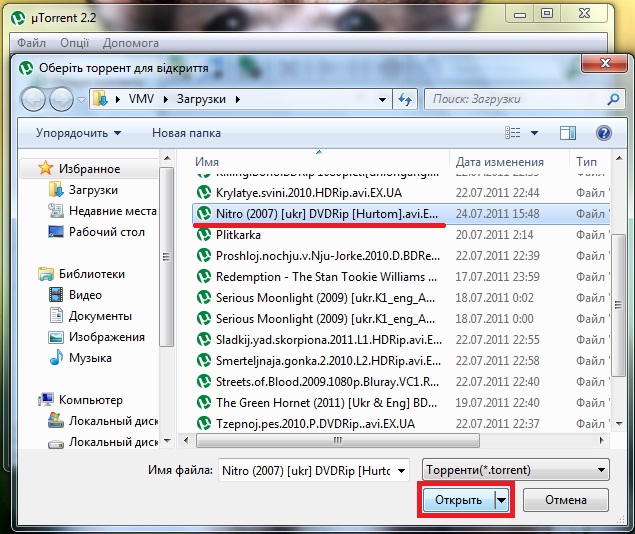Select the Sladkij.yad.skorpiona torrent file
The height and width of the screenshot is (534, 635).
pos(401,340)
